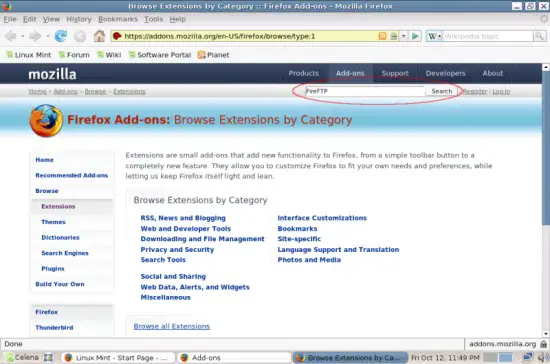Click the volume speaker tray icon
This screenshot has height=364, width=550.
pyautogui.click(x=543, y=357)
